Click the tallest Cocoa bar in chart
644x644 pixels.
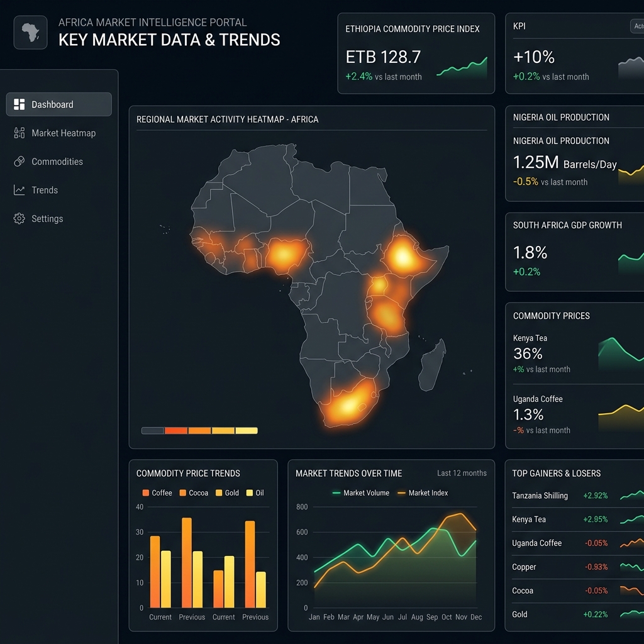point(186,563)
